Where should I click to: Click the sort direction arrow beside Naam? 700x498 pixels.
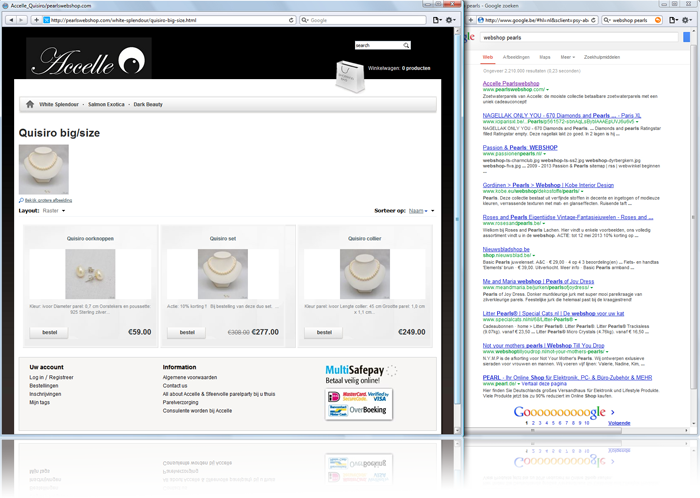tap(432, 211)
